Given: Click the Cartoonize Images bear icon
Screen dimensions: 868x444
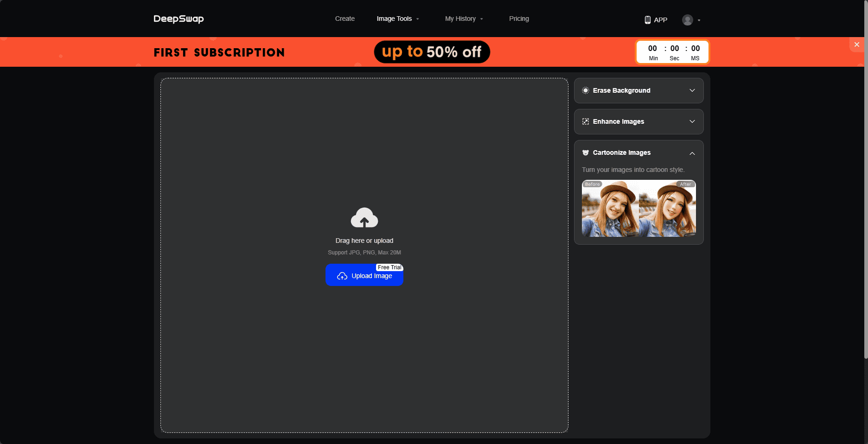Looking at the screenshot, I should pyautogui.click(x=586, y=152).
